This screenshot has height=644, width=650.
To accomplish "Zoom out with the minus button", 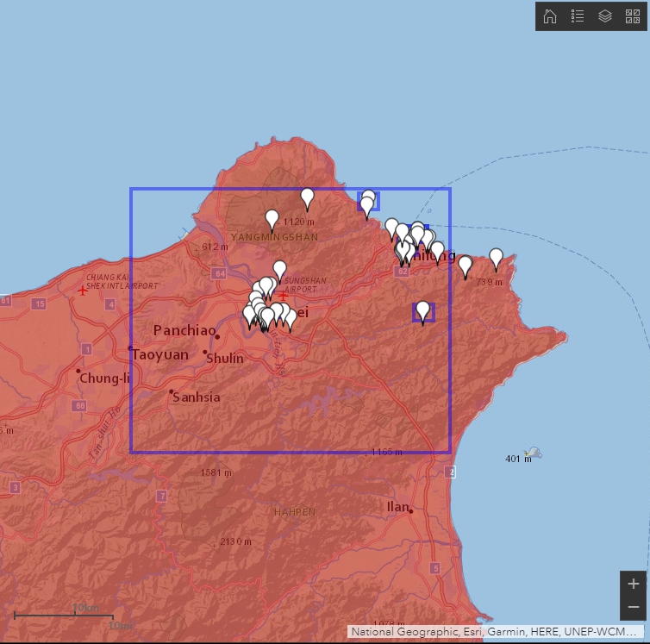I will point(633,608).
